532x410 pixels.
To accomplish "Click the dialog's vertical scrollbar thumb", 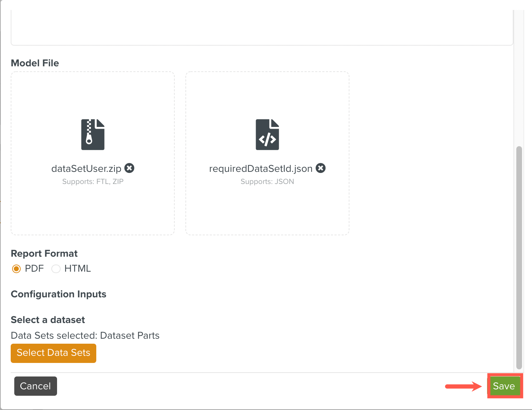I will 519,257.
